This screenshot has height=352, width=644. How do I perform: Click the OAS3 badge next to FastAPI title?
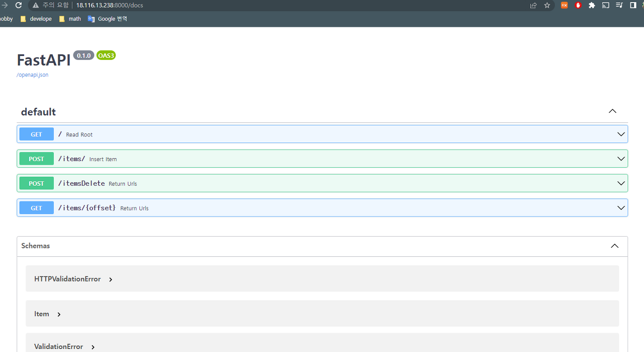[x=106, y=55]
